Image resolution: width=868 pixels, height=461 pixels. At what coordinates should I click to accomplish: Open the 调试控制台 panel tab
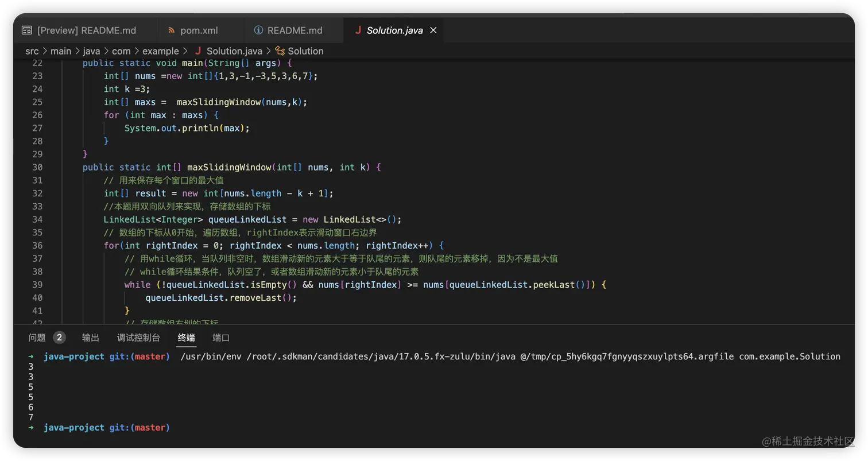(x=138, y=338)
